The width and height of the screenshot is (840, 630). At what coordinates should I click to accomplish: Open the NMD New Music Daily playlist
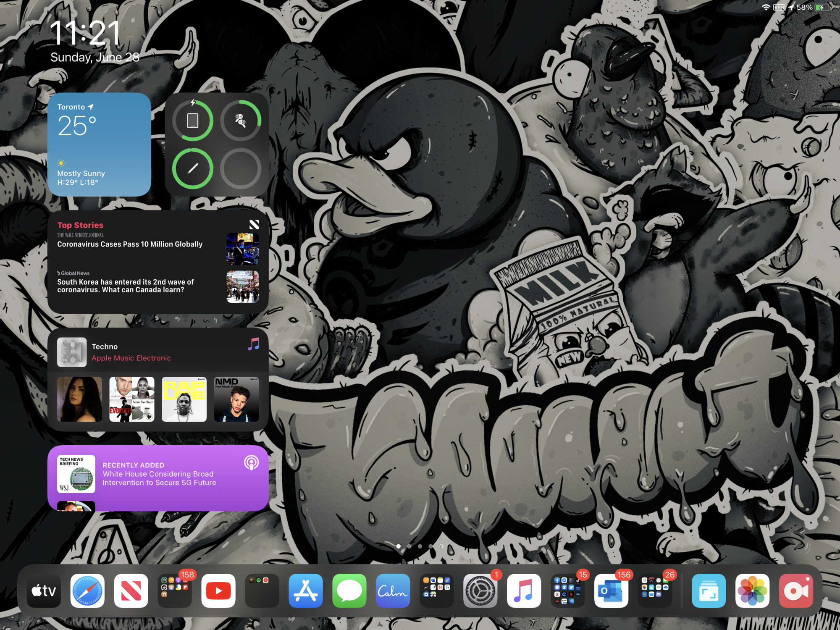(x=236, y=399)
